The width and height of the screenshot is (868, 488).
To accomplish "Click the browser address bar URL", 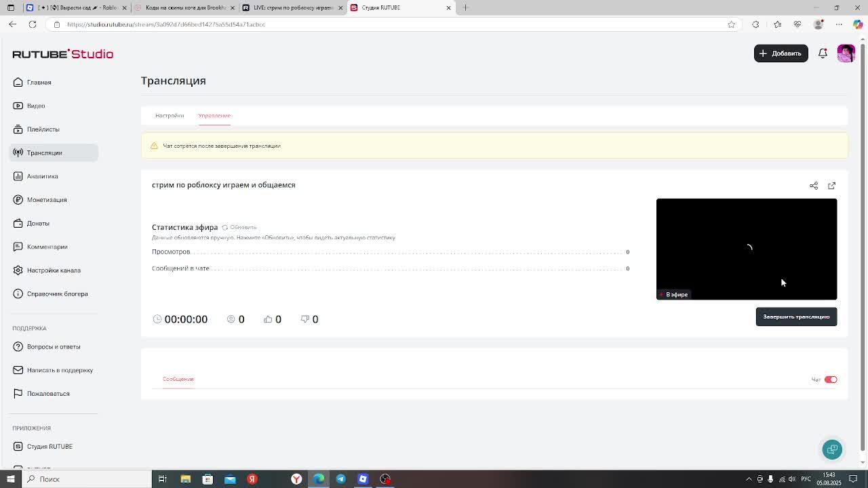I will 166,24.
